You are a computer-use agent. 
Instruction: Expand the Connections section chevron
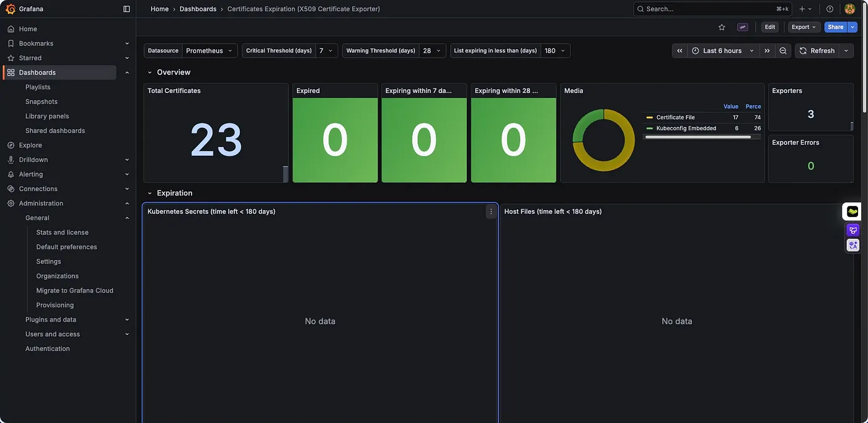127,189
